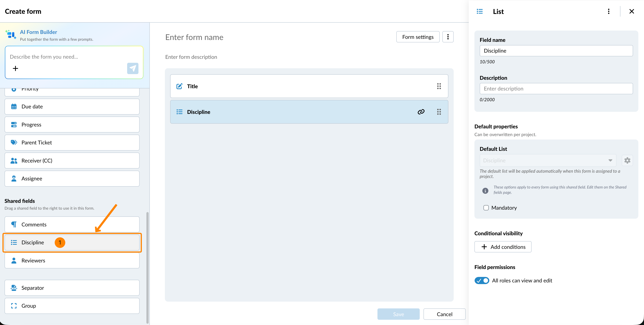Open the Default List gear settings
644x325 pixels.
click(628, 160)
